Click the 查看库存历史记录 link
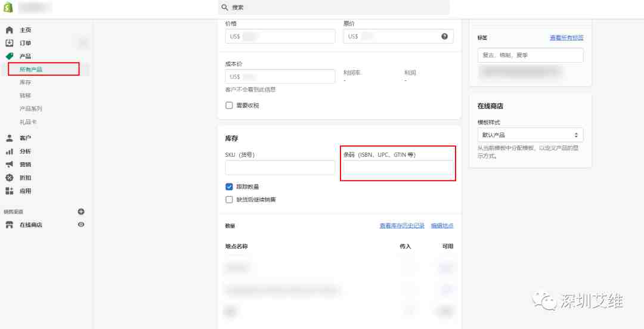The width and height of the screenshot is (644, 329). click(402, 226)
